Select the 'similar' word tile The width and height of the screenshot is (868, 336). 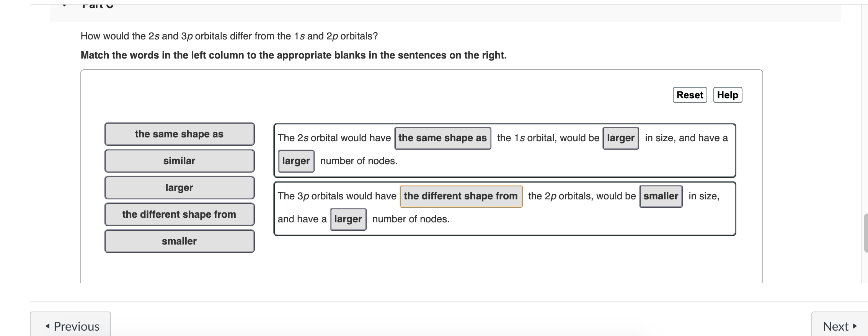179,161
